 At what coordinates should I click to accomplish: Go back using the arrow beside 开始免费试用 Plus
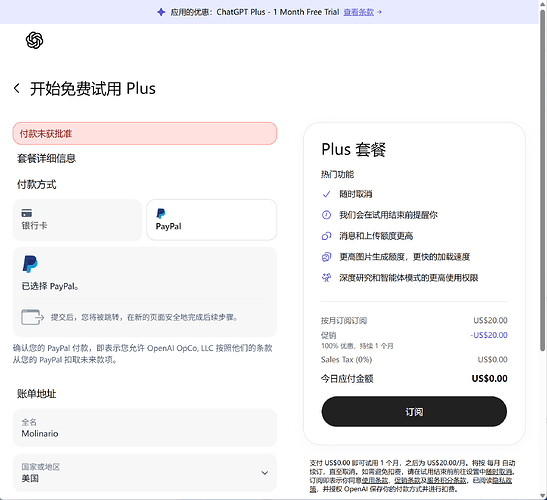(16, 88)
